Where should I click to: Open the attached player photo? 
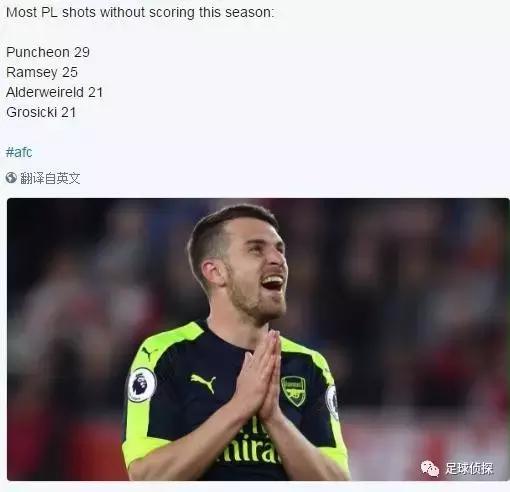[258, 339]
